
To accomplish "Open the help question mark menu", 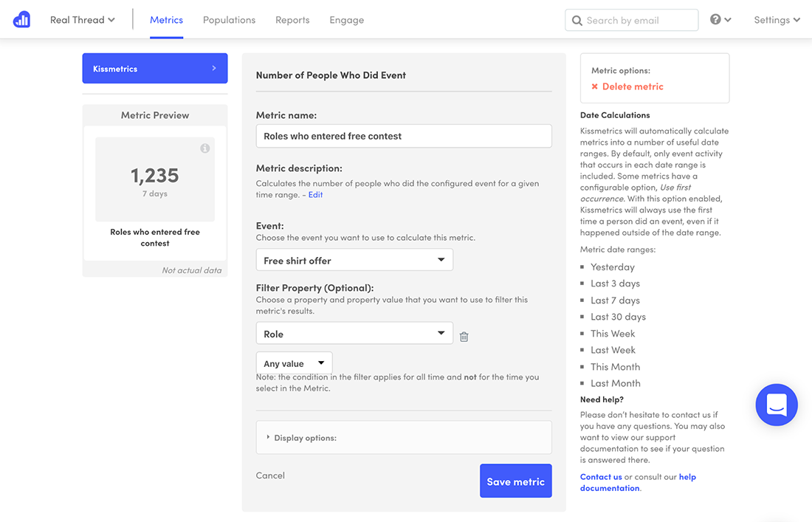I will (x=720, y=20).
